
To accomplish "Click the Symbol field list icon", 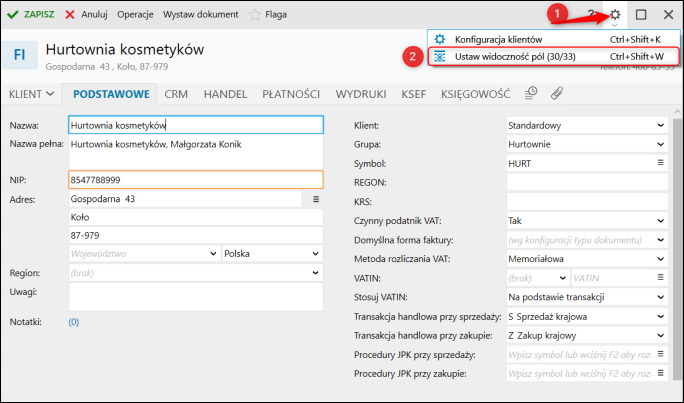I will [x=660, y=162].
